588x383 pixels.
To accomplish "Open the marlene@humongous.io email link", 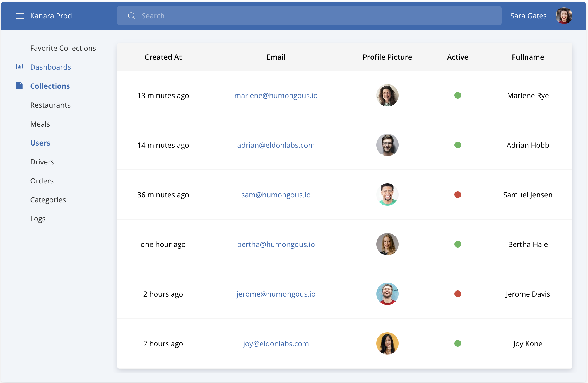I will click(x=276, y=96).
